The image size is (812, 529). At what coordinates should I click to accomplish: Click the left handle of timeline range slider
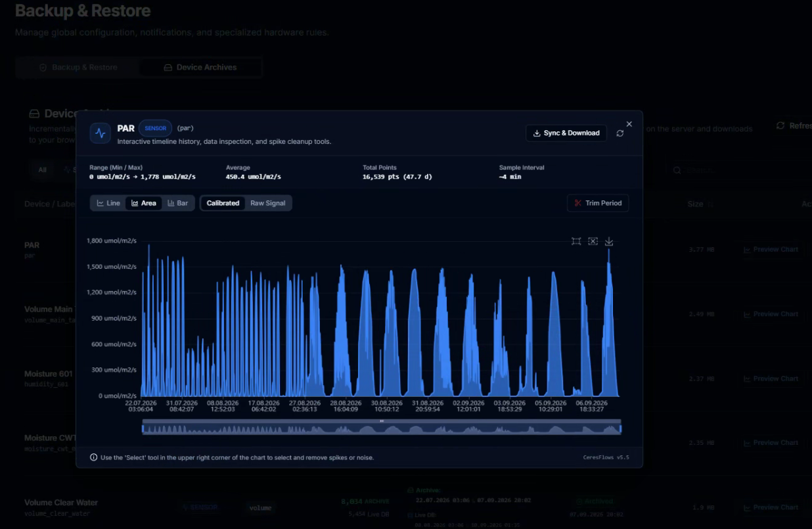coord(143,429)
